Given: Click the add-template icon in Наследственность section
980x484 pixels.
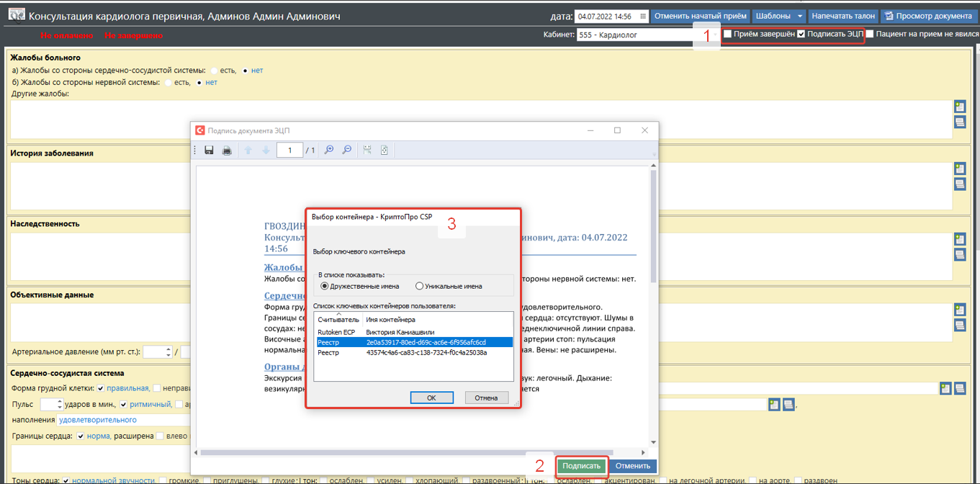Looking at the screenshot, I should pyautogui.click(x=959, y=239).
